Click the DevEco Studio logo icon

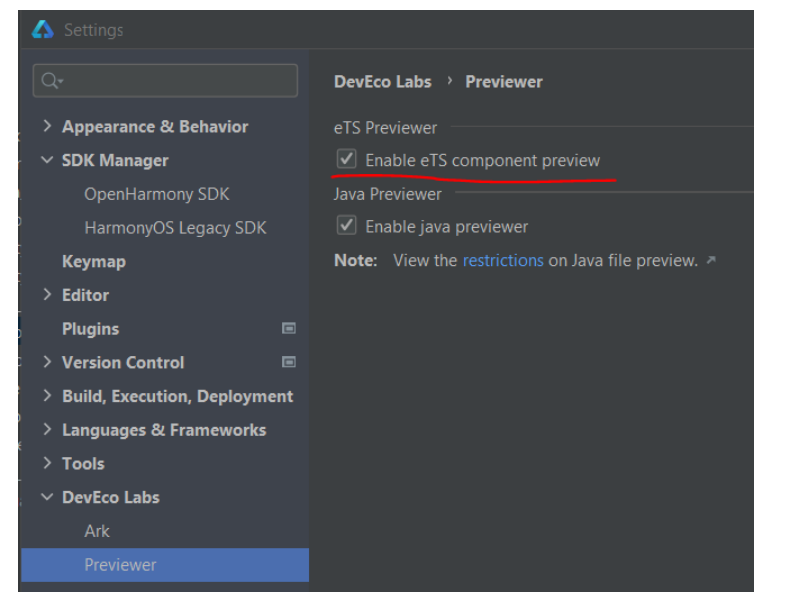click(42, 29)
